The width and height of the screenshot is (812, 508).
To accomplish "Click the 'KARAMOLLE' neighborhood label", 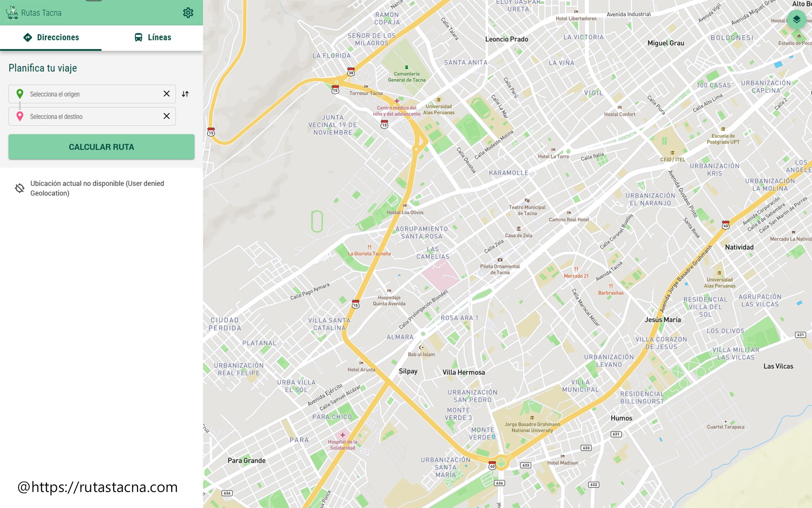I will (x=508, y=173).
